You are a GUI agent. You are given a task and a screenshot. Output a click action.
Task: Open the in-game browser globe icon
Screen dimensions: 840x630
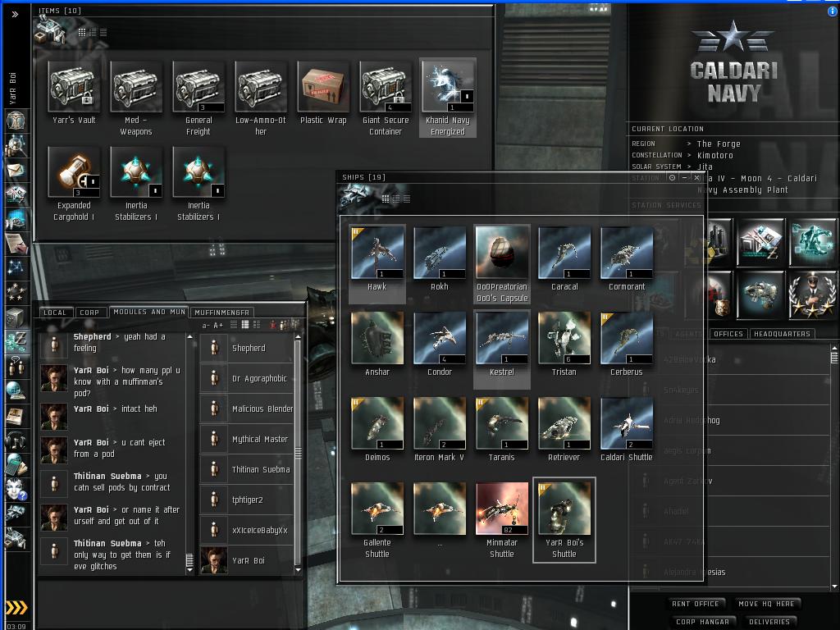[16, 390]
